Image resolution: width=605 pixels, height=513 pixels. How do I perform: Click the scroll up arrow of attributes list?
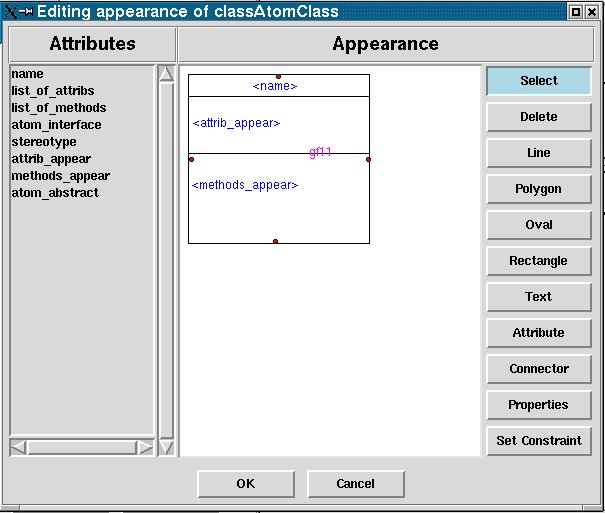click(166, 74)
